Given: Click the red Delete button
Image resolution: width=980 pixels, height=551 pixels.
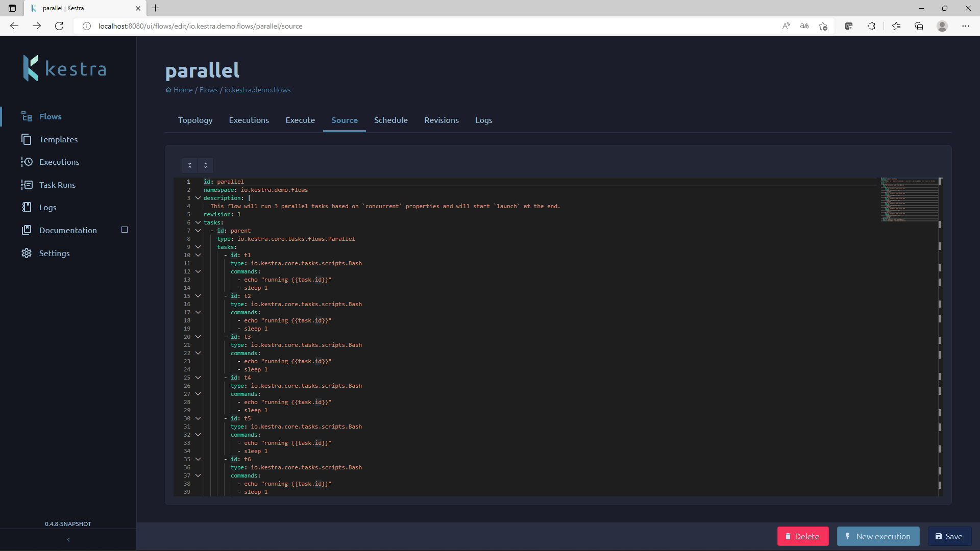Looking at the screenshot, I should pos(802,536).
